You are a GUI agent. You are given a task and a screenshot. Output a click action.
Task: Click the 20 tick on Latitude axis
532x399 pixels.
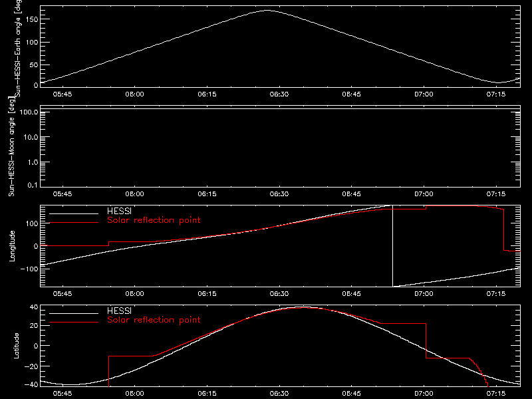click(34, 326)
